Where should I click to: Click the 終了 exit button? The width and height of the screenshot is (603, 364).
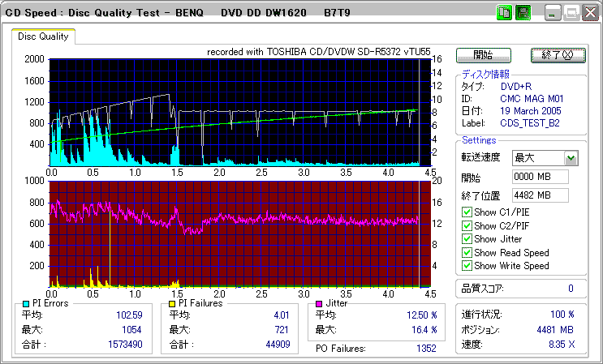pos(558,55)
